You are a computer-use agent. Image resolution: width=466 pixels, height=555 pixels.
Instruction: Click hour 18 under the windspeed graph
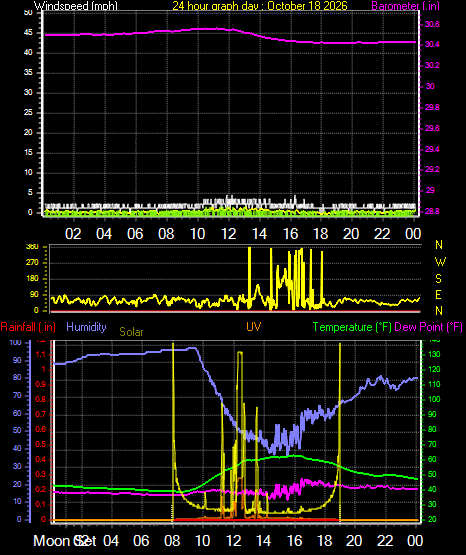(x=321, y=234)
